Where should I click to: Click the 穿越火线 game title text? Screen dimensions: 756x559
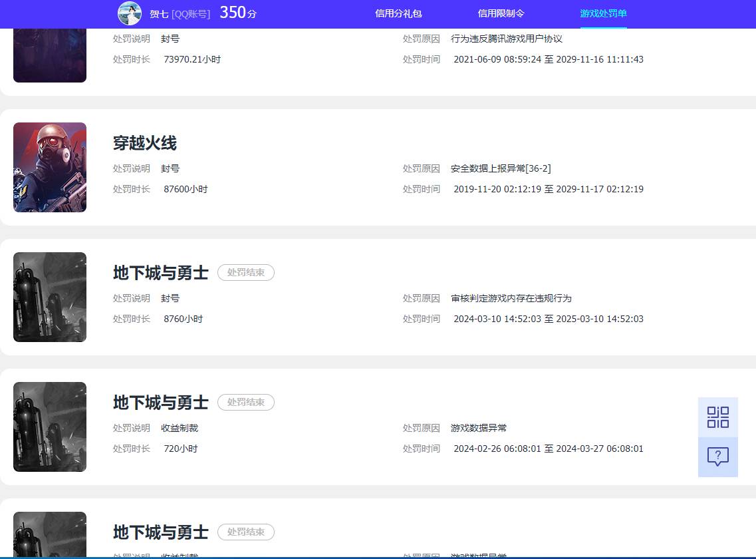[144, 143]
